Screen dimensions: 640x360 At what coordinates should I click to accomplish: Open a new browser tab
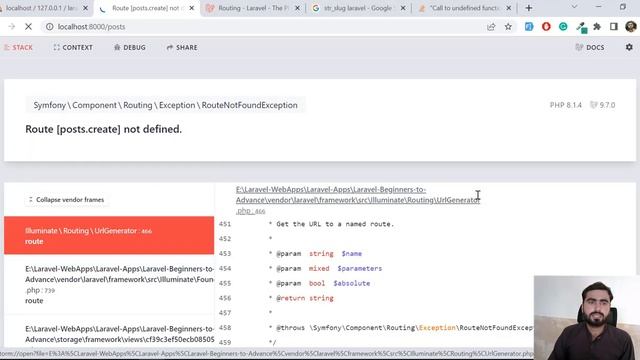coord(529,8)
